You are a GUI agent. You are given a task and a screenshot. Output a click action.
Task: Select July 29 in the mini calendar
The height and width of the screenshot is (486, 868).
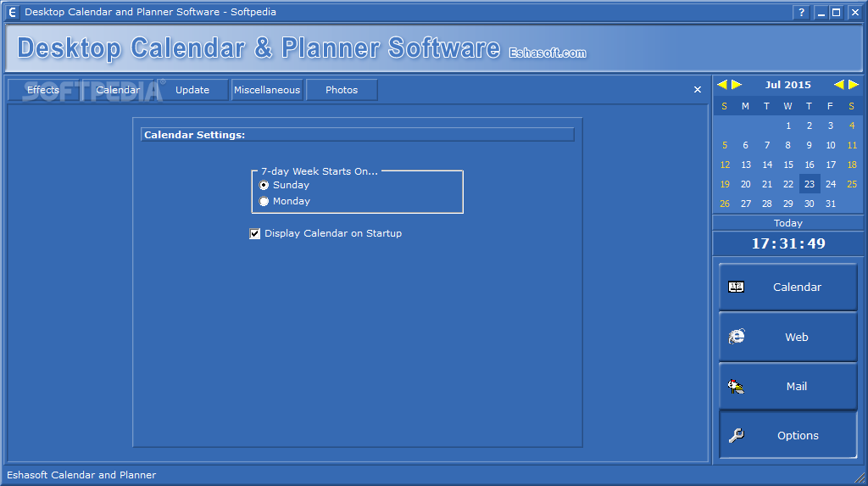788,204
